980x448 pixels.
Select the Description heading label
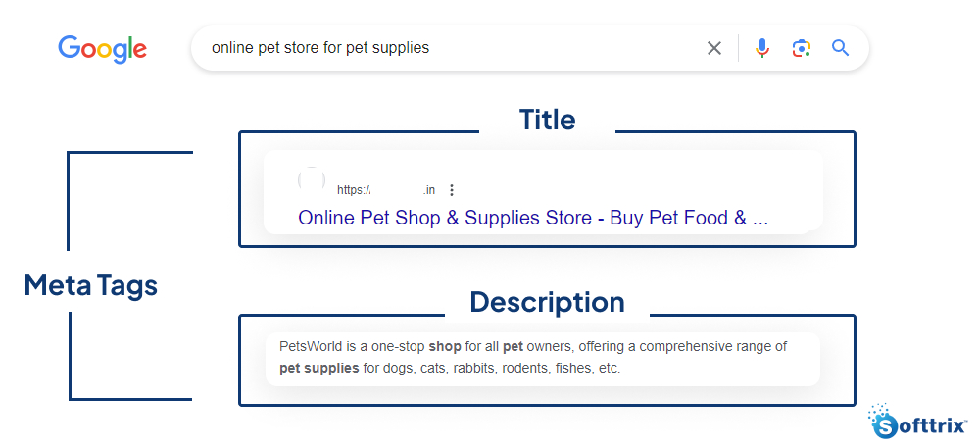547,301
